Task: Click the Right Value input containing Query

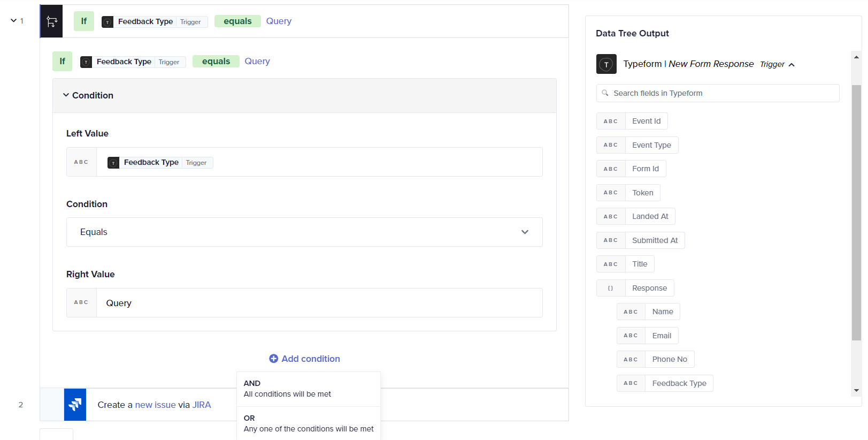Action: pyautogui.click(x=304, y=303)
